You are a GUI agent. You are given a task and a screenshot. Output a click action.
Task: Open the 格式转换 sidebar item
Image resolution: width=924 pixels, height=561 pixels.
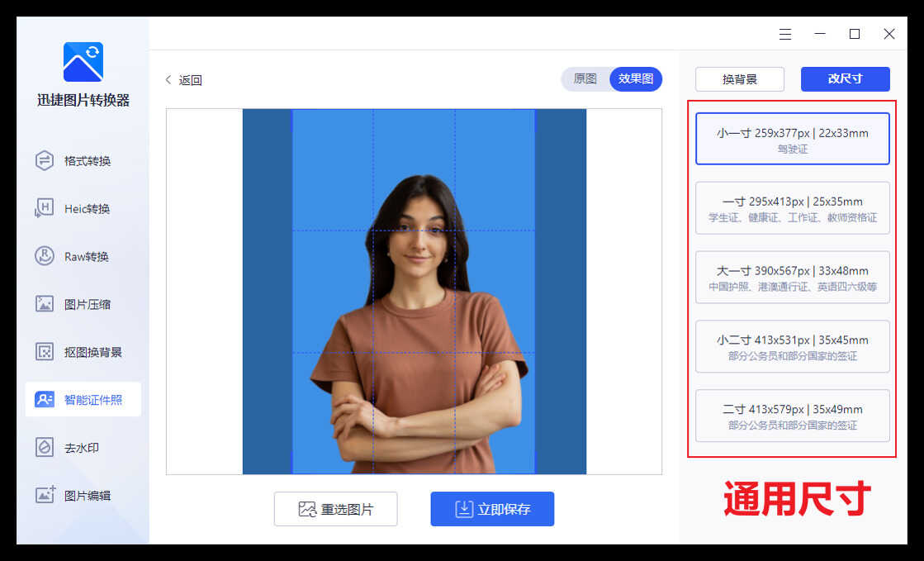[83, 160]
